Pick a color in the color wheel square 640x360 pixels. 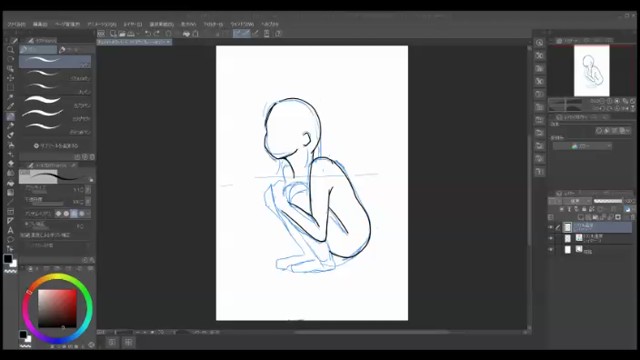[x=57, y=308]
